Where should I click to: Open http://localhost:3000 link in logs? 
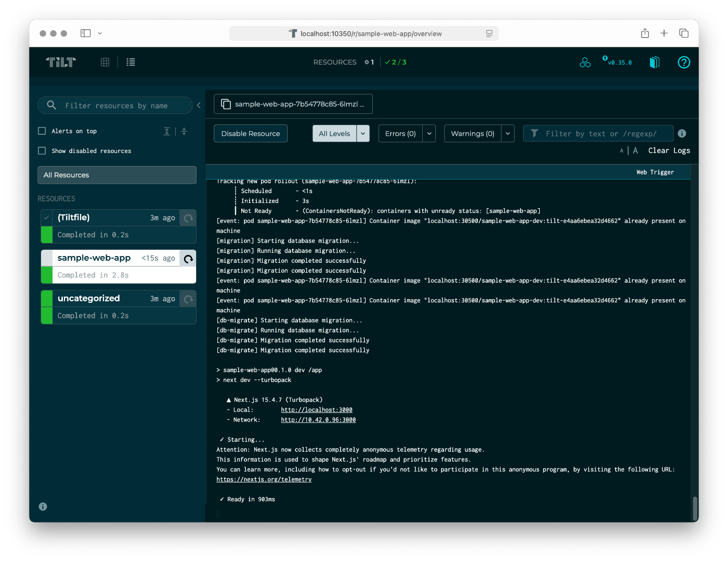[317, 410]
